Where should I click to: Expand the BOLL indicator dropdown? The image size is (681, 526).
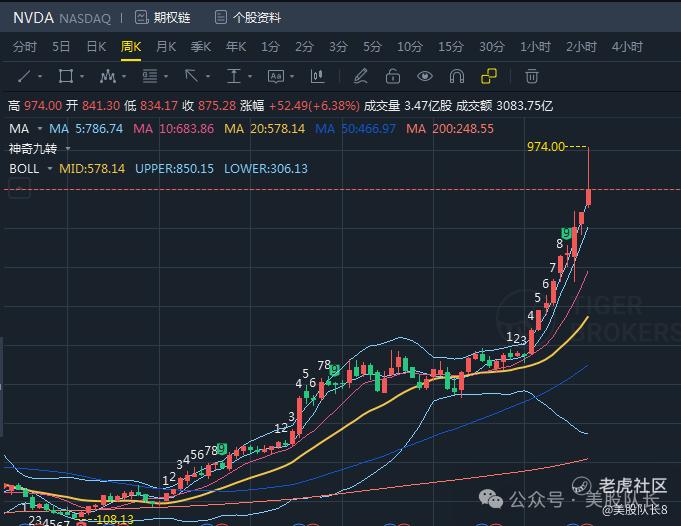pyautogui.click(x=50, y=169)
